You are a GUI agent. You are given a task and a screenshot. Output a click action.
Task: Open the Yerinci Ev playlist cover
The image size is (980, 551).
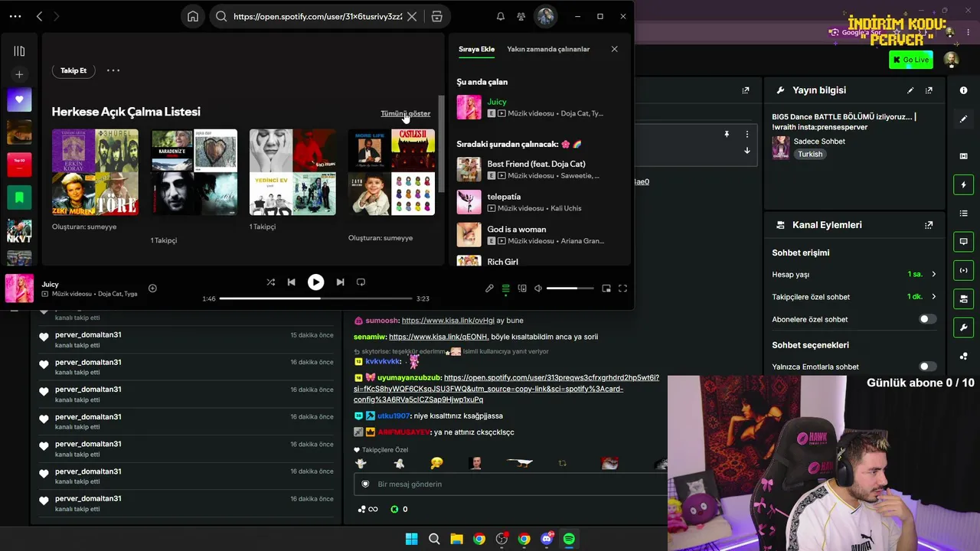click(x=292, y=172)
